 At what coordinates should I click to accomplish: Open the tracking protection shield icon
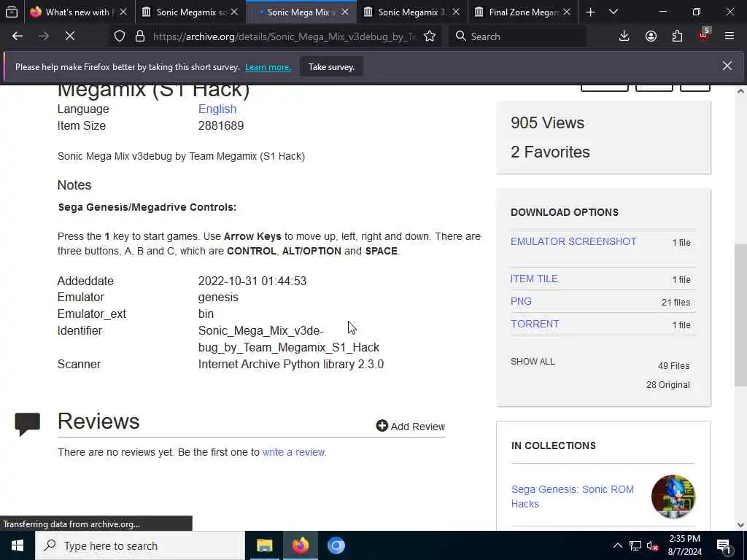click(x=120, y=36)
